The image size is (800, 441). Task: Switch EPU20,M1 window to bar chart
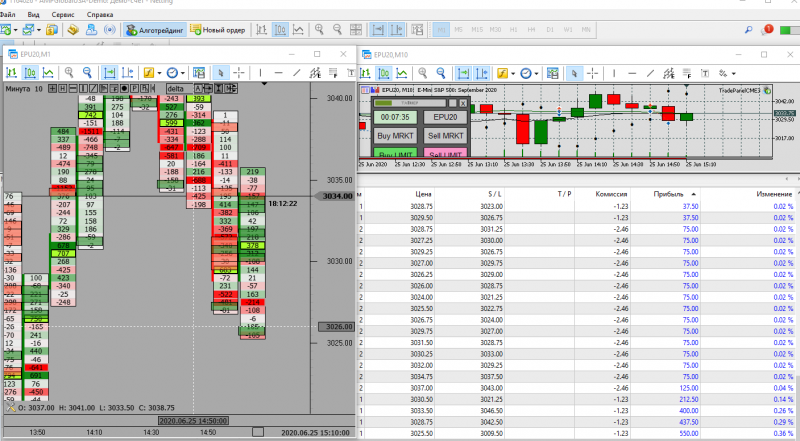point(11,73)
